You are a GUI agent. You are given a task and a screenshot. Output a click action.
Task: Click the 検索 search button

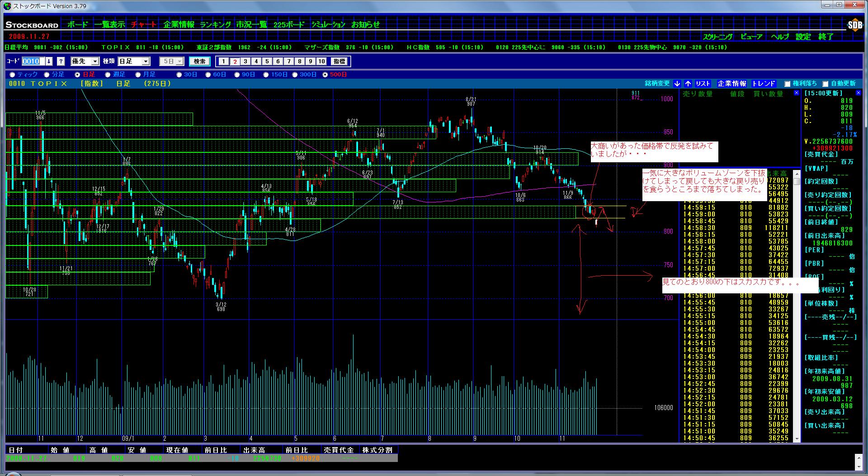tap(199, 61)
